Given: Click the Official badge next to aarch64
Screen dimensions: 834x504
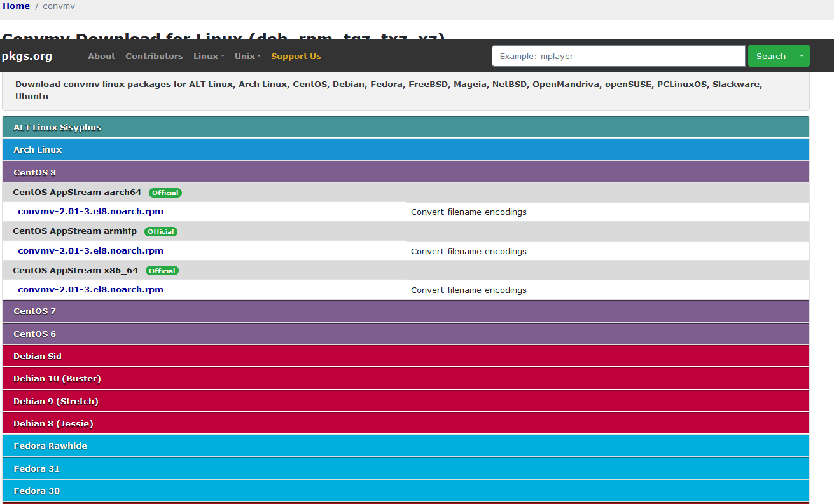Looking at the screenshot, I should 165,193.
